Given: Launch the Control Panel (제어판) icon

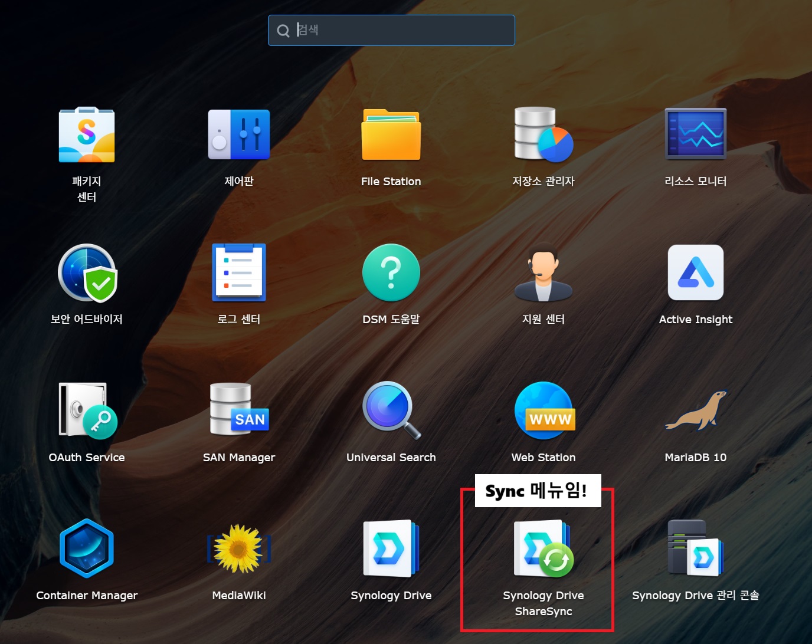Looking at the screenshot, I should (239, 135).
